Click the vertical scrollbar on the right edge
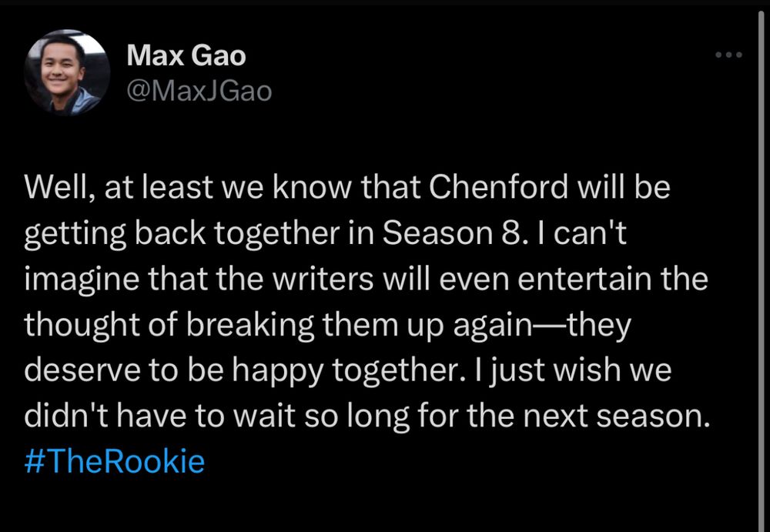Screen dimensions: 770x532 (x=762, y=270)
